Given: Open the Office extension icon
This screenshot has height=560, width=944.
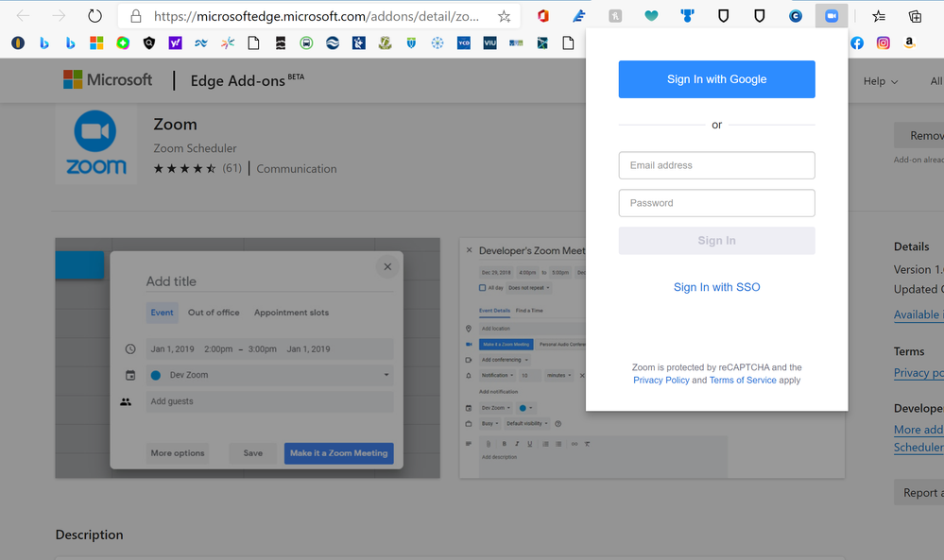Looking at the screenshot, I should pos(543,16).
